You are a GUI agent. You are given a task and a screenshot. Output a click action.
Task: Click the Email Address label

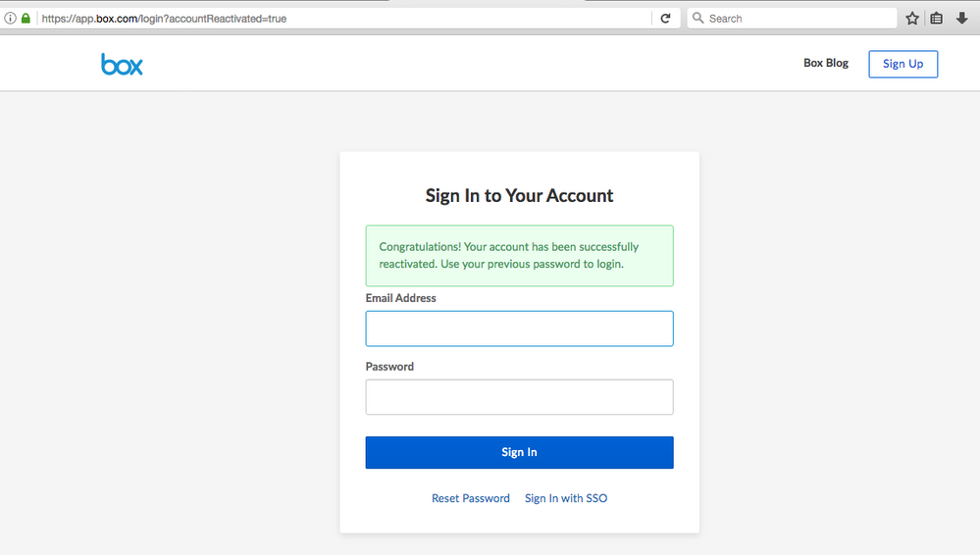401,298
